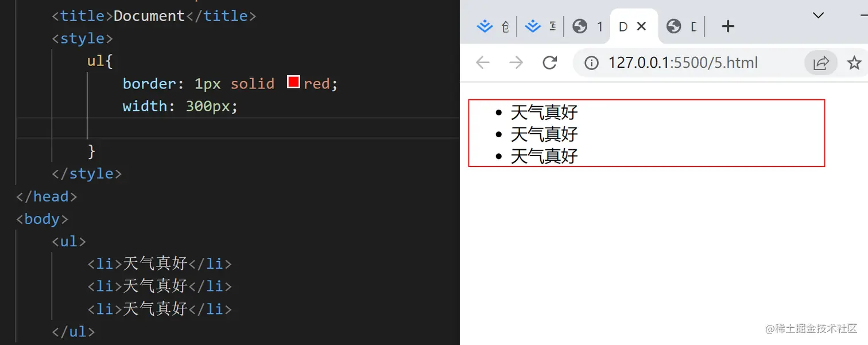Click the browser back arrow

(483, 63)
